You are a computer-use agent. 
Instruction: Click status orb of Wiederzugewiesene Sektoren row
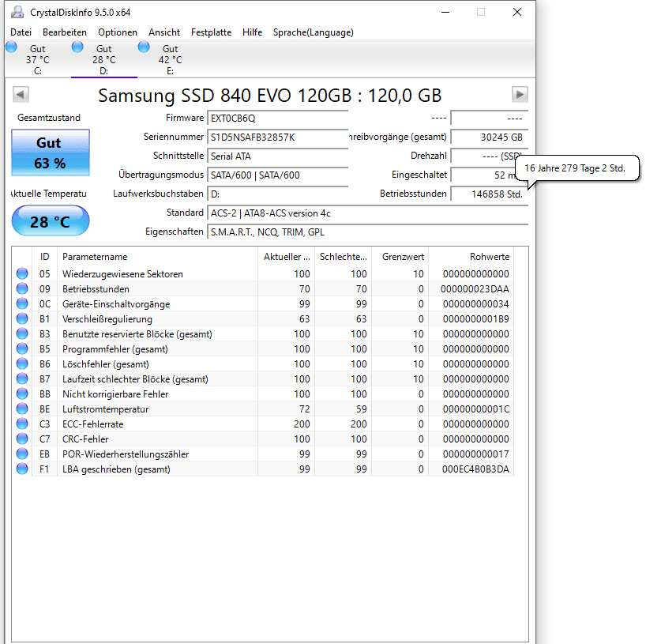[x=22, y=273]
